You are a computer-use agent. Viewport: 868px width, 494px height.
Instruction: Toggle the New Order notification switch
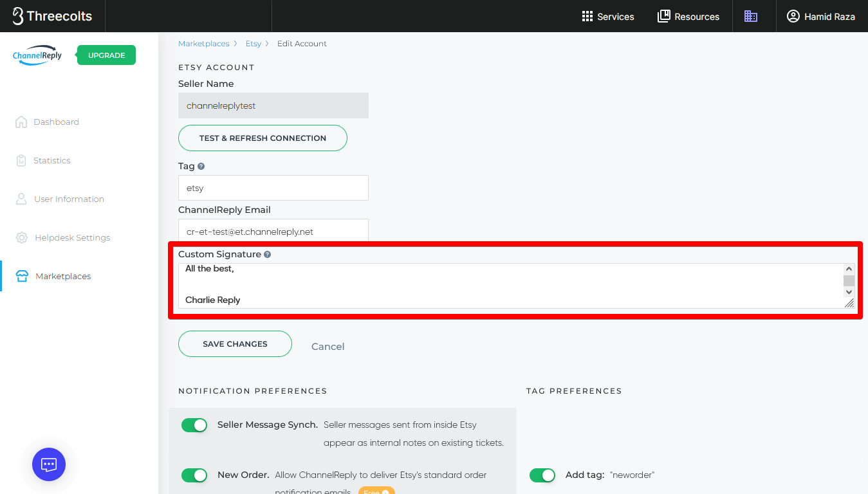coord(194,475)
